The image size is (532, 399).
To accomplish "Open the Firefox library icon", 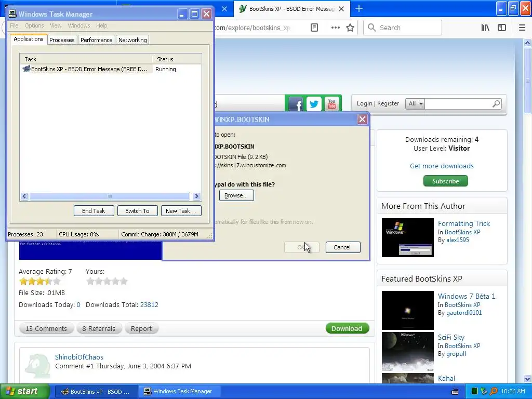I will click(x=485, y=28).
